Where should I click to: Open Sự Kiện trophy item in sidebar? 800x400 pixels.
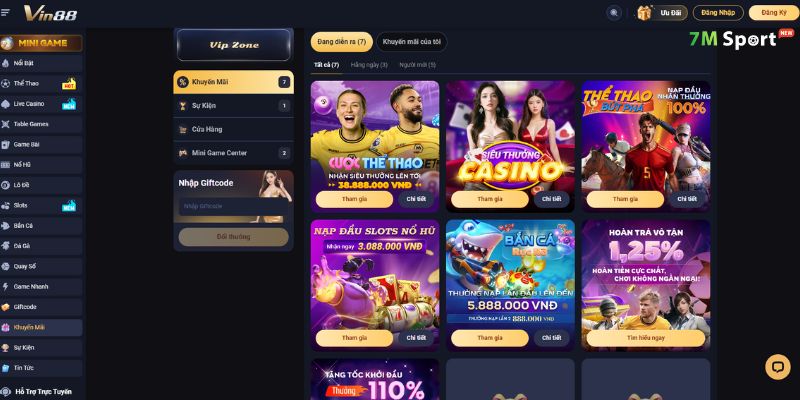click(41, 347)
